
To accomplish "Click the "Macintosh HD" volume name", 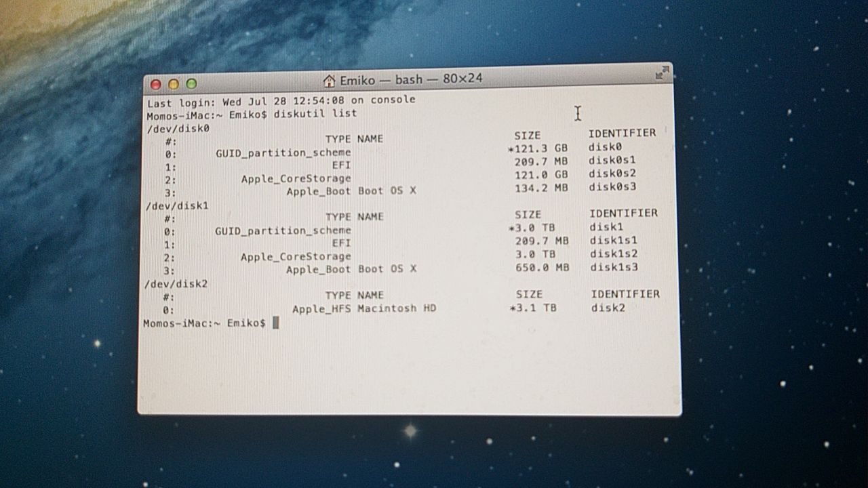I will point(397,308).
